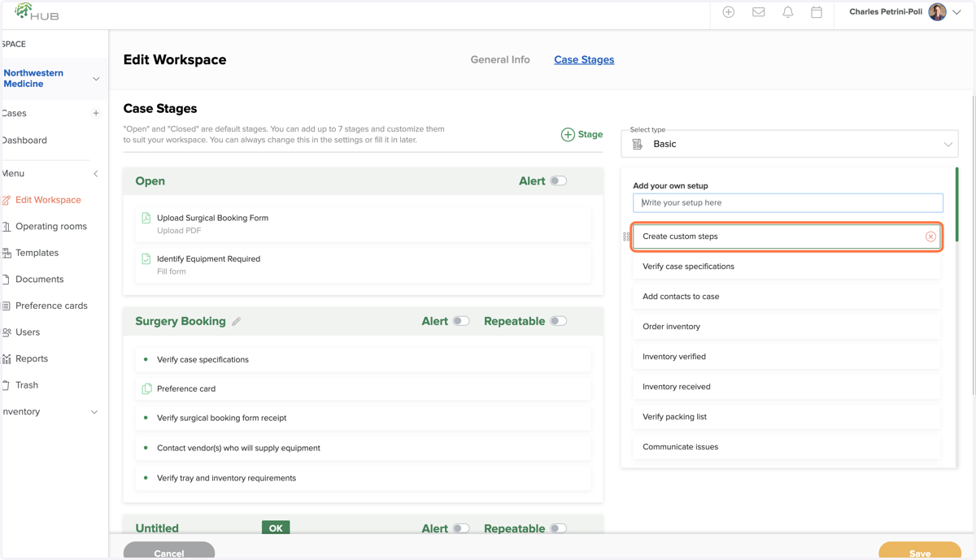The image size is (976, 560).
Task: Confirm Untitled stage name with OK
Action: [276, 528]
